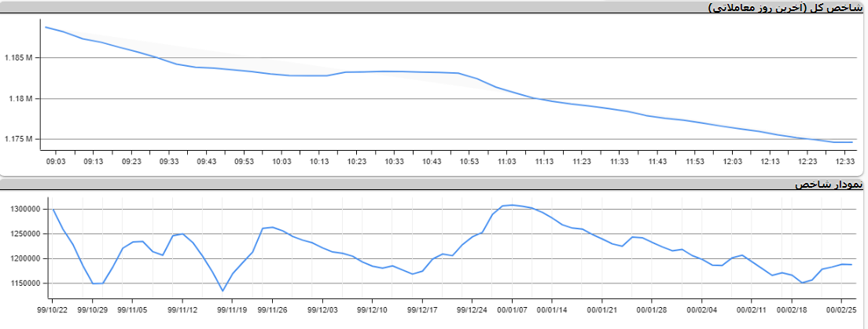
Task: Click the lowest dip of line near 99/11/19
Action: click(223, 291)
